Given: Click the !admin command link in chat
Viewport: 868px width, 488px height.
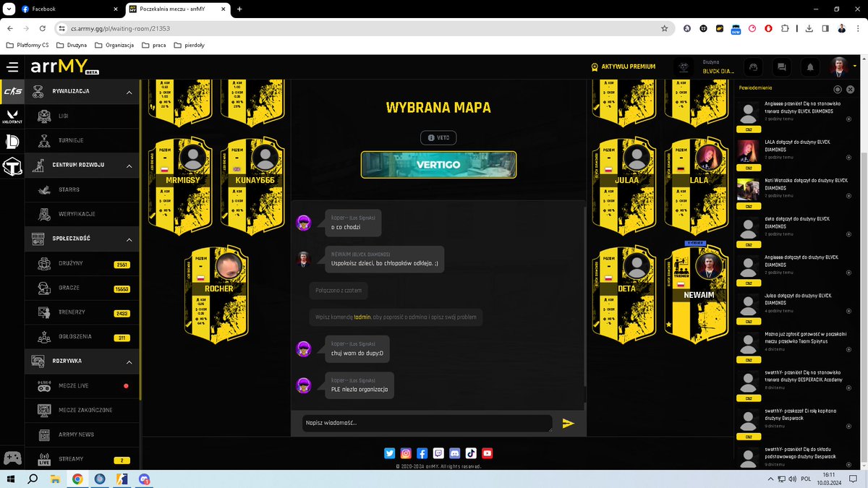Looking at the screenshot, I should (x=362, y=317).
